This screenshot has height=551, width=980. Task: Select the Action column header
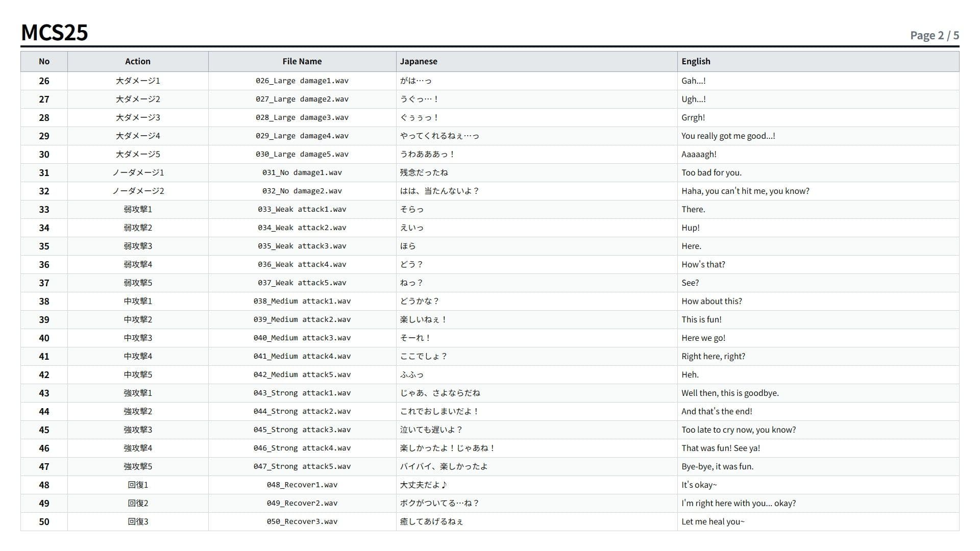(x=138, y=61)
